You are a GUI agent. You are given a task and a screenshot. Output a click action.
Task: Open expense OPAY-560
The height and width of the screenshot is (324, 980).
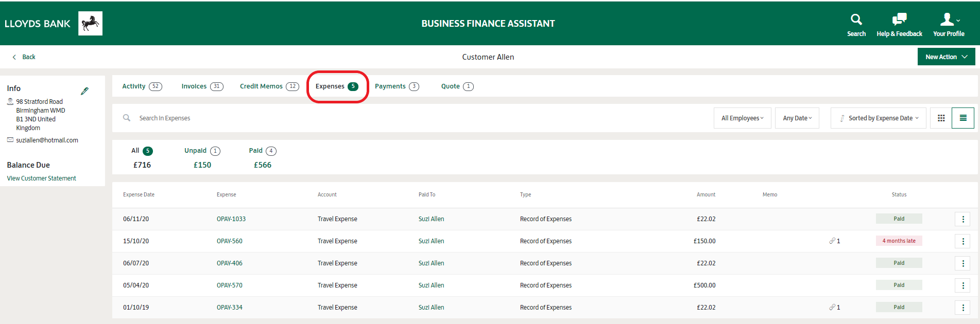coord(229,241)
